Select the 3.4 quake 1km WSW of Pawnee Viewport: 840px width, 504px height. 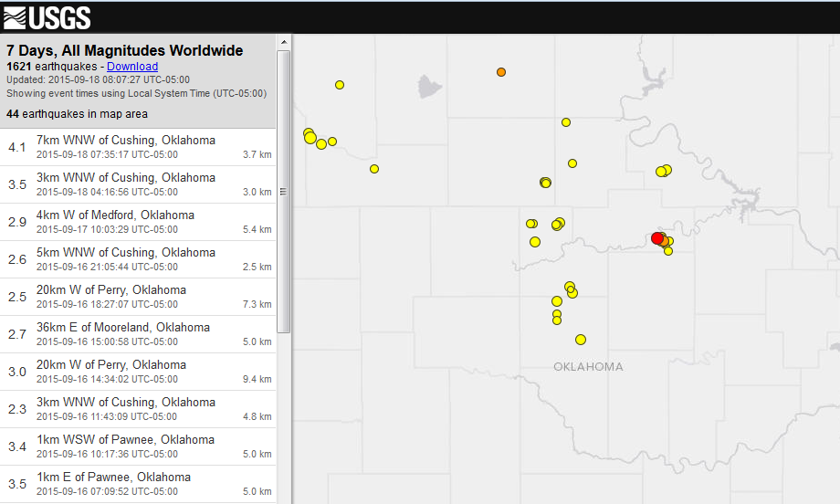138,447
